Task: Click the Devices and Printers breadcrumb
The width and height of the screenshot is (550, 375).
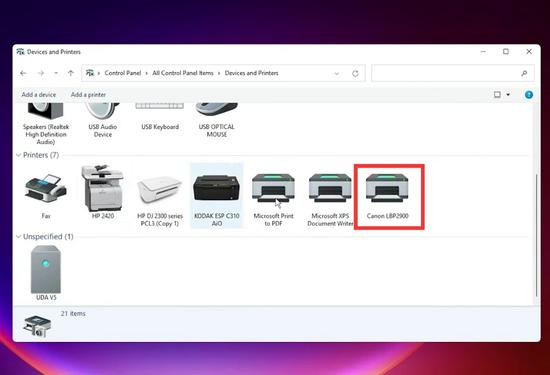Action: [x=251, y=73]
